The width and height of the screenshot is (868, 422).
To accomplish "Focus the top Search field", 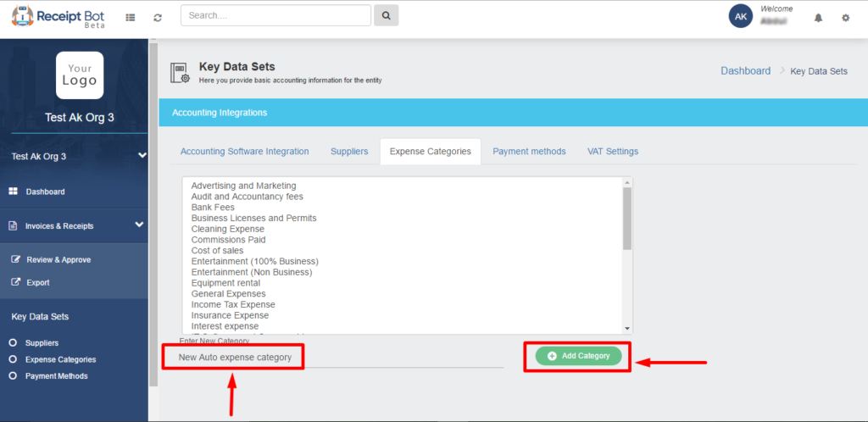I will pyautogui.click(x=275, y=15).
